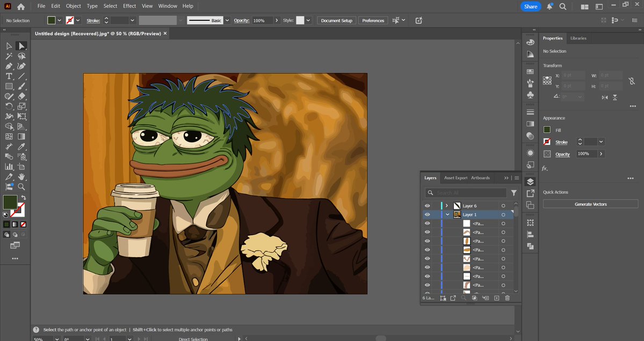This screenshot has height=341, width=644.
Task: Open the Symbols panel club icon
Action: pos(530,95)
